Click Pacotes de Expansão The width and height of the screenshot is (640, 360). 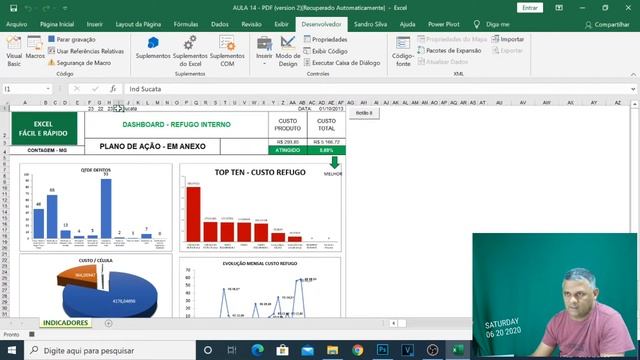tap(449, 51)
